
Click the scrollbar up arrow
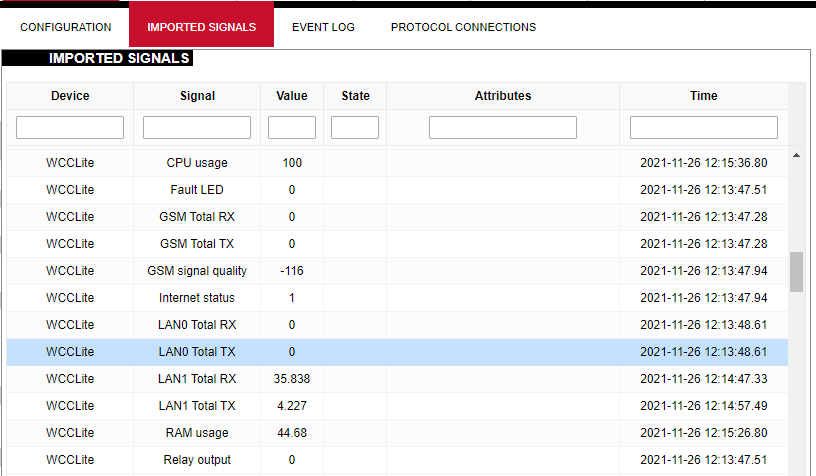[x=796, y=156]
